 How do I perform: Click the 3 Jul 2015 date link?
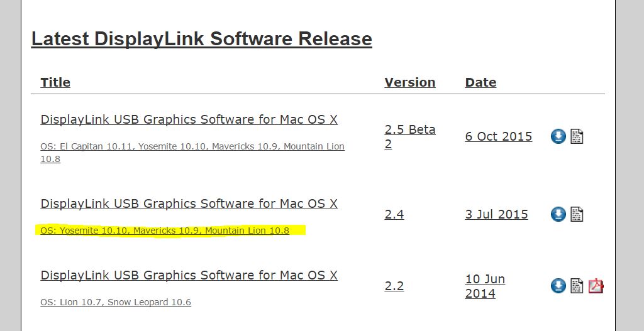coord(497,214)
